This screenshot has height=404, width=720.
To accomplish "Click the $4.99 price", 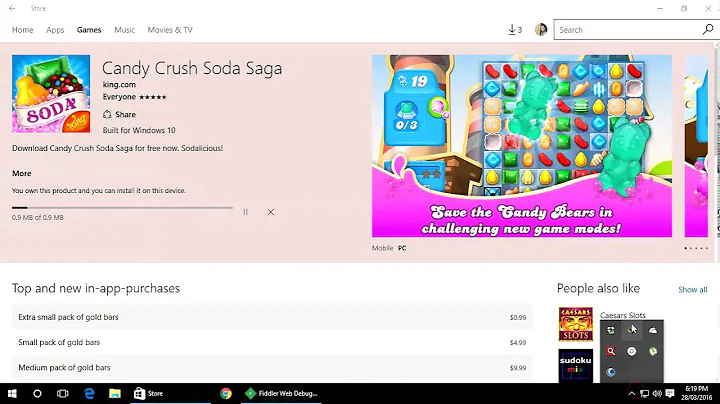I will [x=518, y=342].
